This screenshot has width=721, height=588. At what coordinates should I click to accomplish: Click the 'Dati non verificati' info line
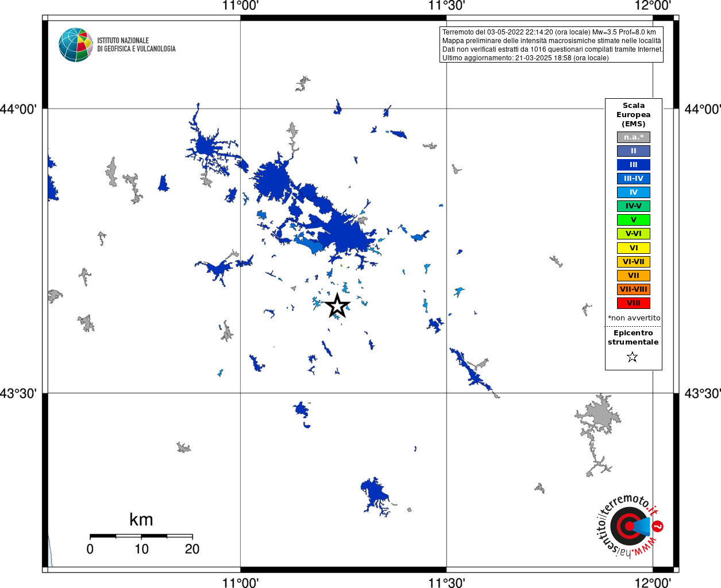coord(552,49)
